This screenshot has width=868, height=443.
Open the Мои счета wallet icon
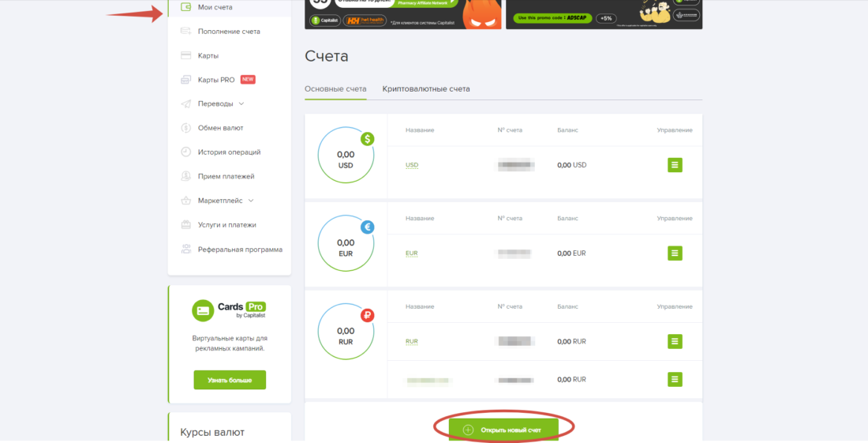coord(186,7)
